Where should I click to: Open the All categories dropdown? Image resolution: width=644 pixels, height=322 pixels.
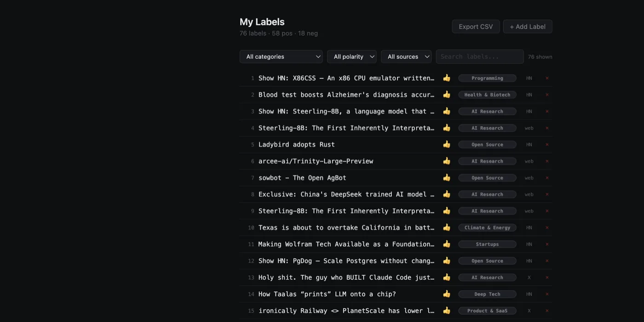point(281,56)
